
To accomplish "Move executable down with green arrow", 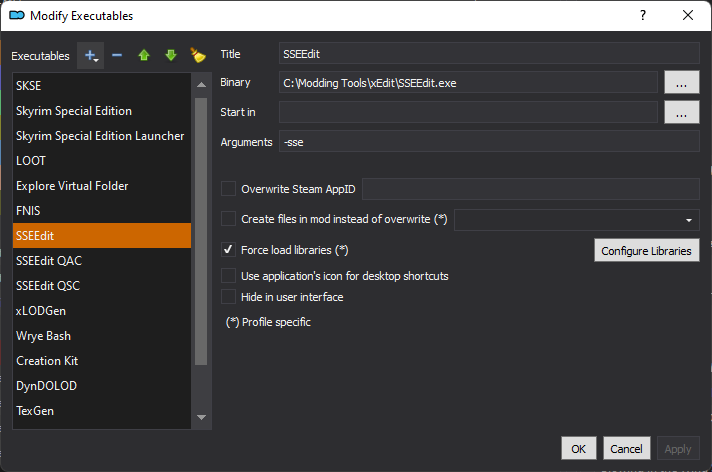I will click(x=171, y=55).
